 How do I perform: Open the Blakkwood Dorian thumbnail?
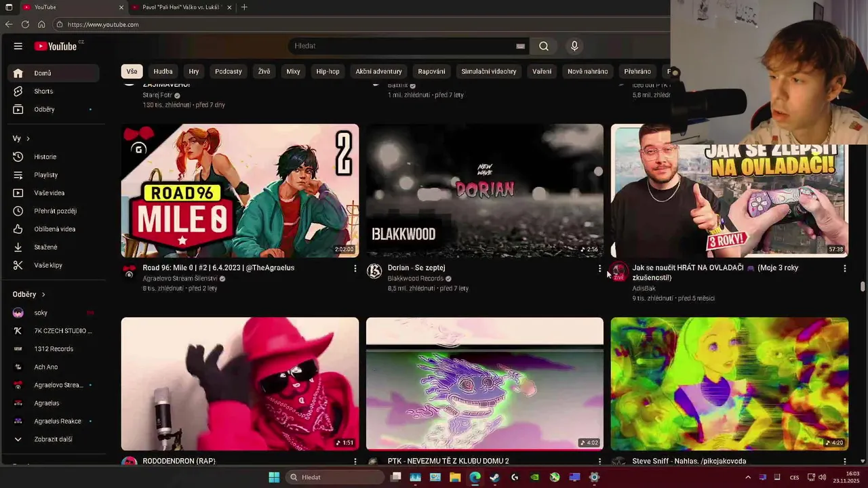point(485,190)
